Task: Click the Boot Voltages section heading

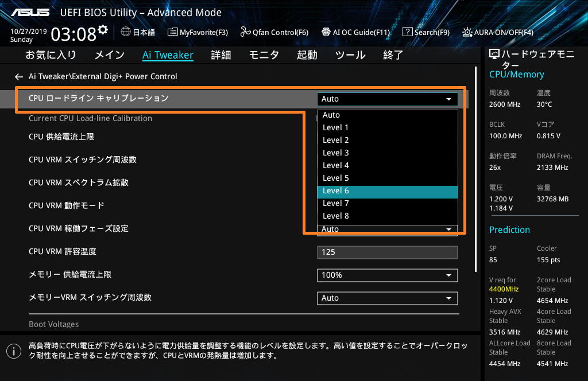Action: pos(53,324)
